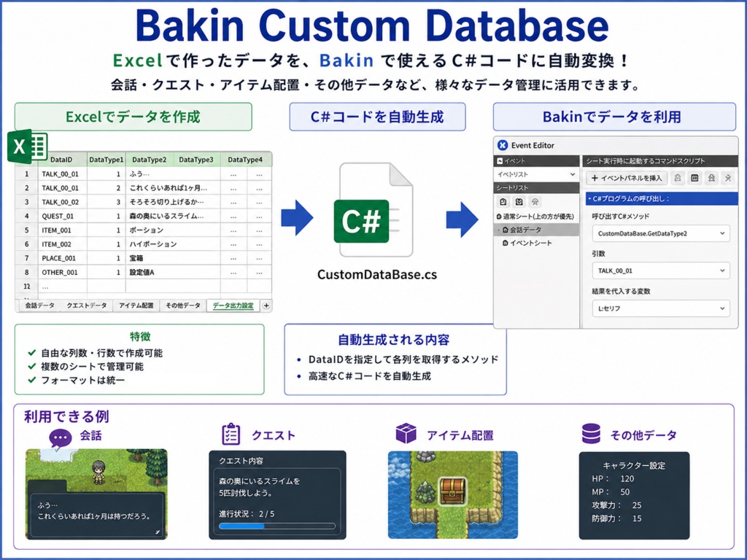Click the faded icon right of イベントパネルを挿入
This screenshot has width=747, height=560.
tap(678, 178)
